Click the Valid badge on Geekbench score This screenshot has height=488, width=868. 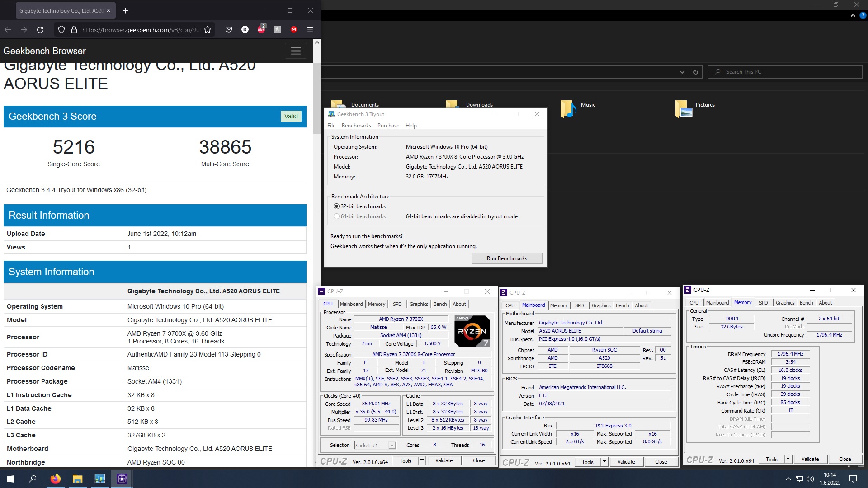click(x=291, y=116)
